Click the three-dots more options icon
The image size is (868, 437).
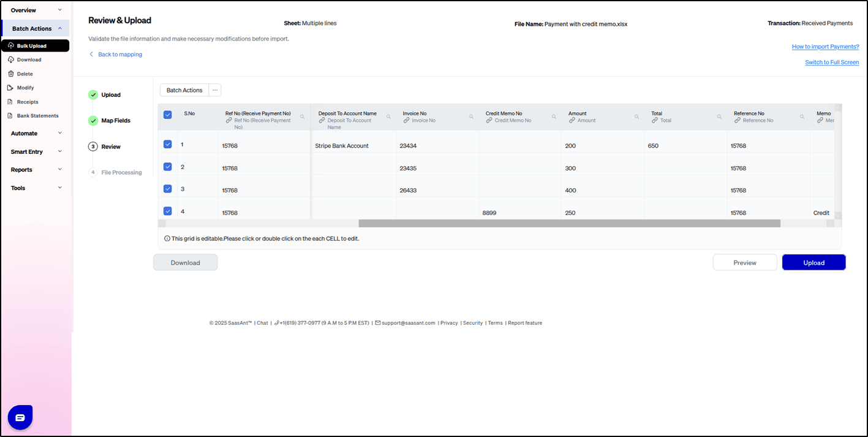[215, 90]
